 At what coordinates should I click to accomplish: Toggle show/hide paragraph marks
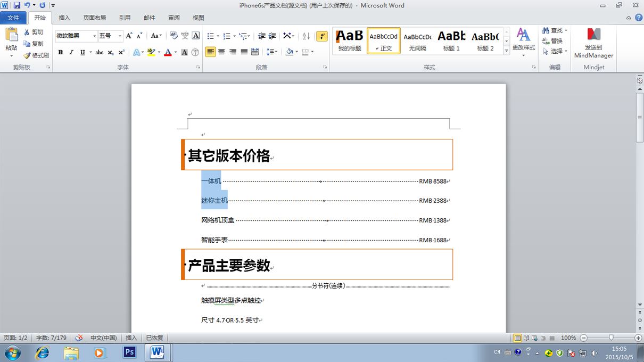click(322, 36)
